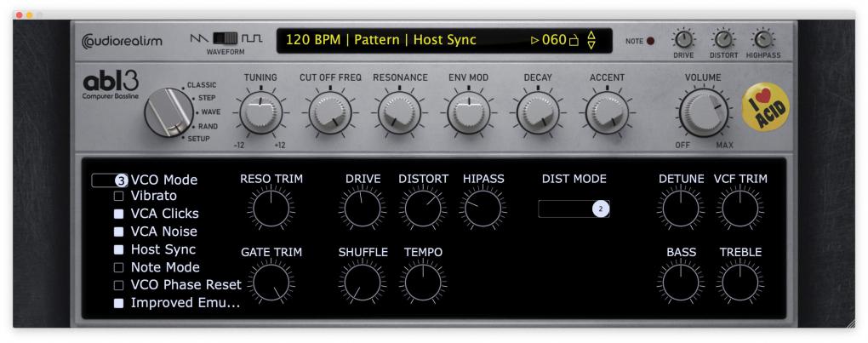Flip the Waveform switch
The width and height of the screenshot is (868, 343).
[226, 39]
